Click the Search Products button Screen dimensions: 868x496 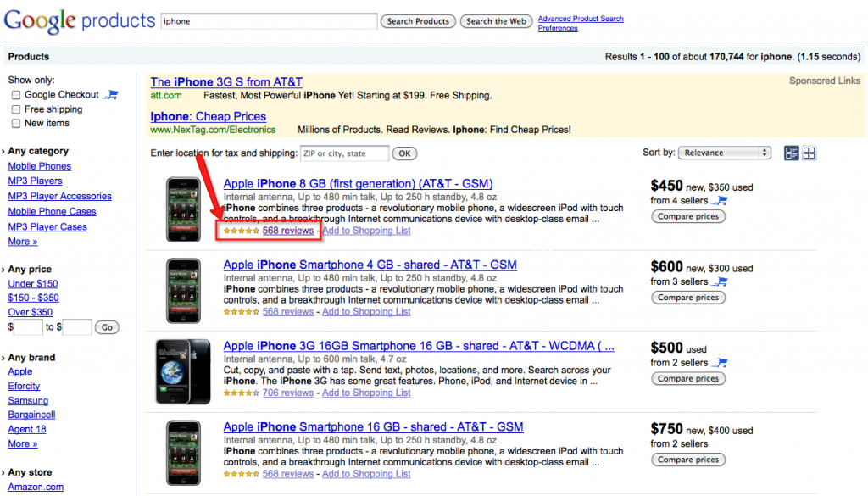pyautogui.click(x=418, y=21)
